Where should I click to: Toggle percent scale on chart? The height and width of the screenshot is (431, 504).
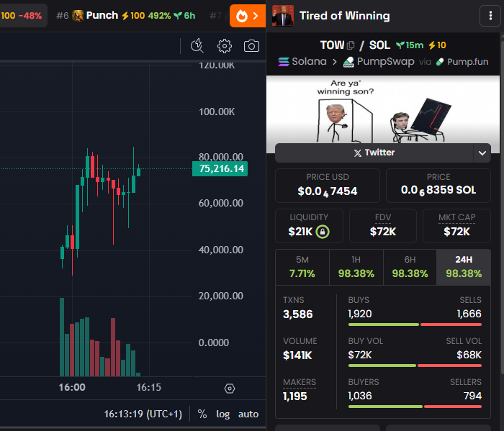pos(202,414)
